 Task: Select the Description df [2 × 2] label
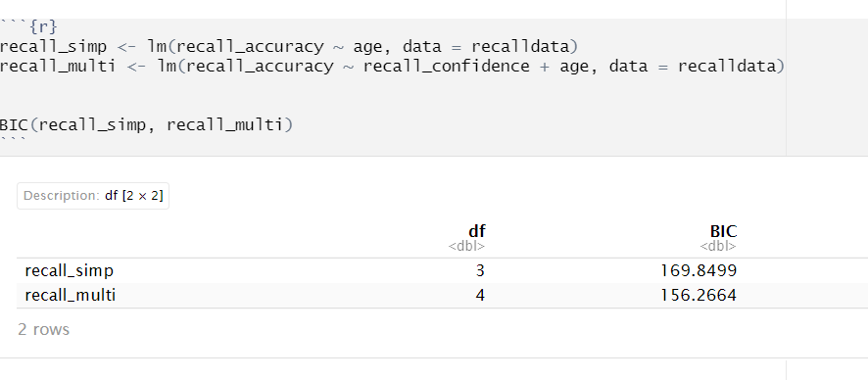point(93,196)
